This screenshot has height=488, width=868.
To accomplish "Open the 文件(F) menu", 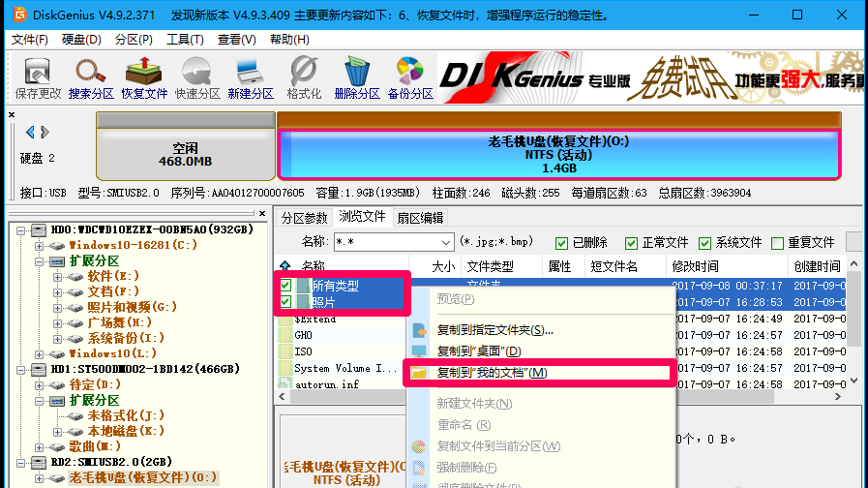I will [30, 40].
